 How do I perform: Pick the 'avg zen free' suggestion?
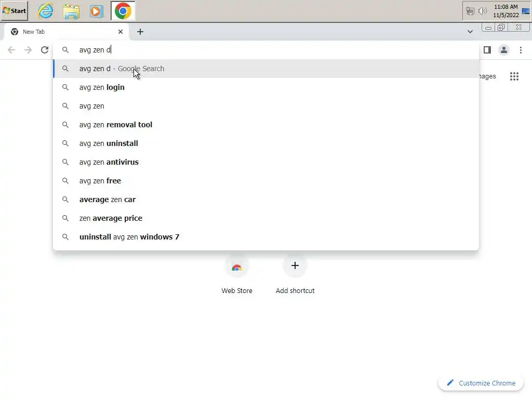pos(266,180)
